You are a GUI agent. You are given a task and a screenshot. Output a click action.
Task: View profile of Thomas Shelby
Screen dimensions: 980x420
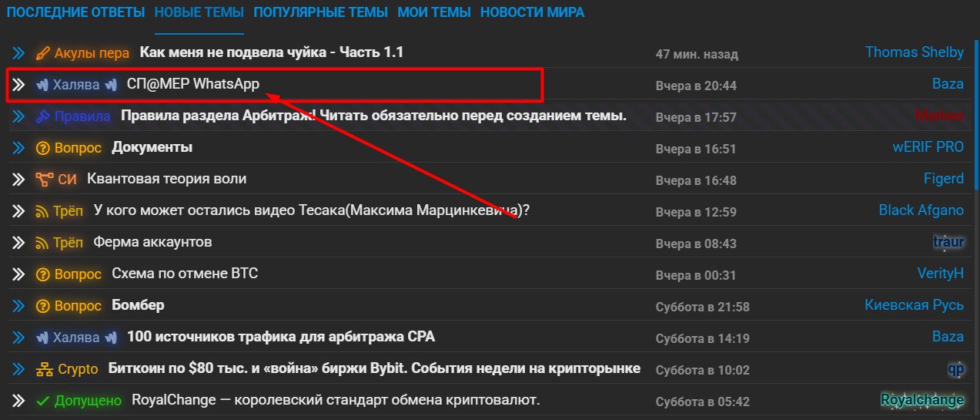(x=915, y=52)
